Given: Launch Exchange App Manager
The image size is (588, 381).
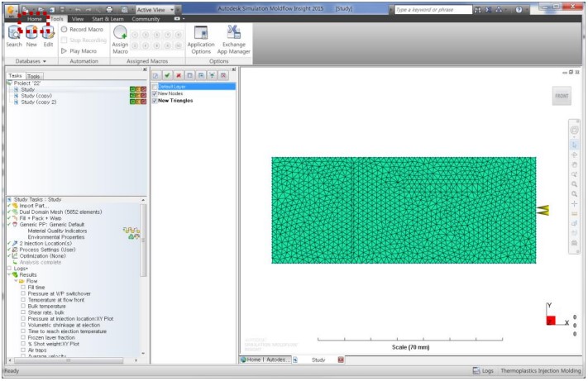Looking at the screenshot, I should click(x=233, y=40).
